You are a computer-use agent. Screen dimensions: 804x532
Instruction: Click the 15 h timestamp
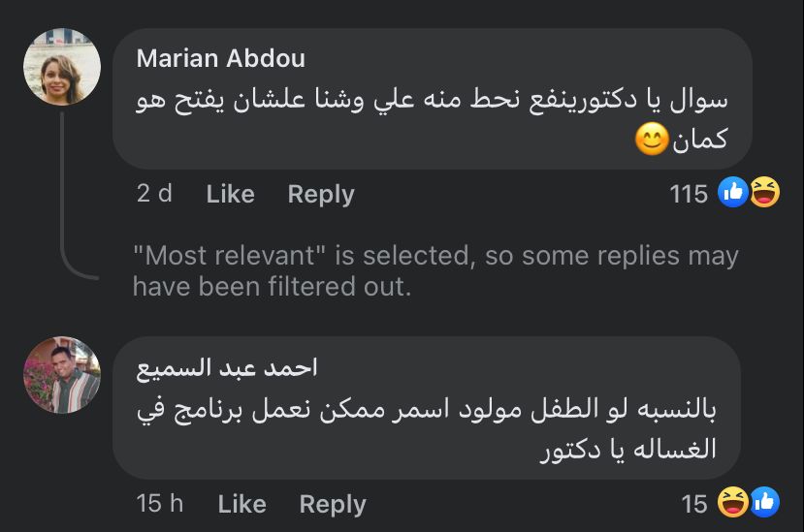(x=160, y=504)
